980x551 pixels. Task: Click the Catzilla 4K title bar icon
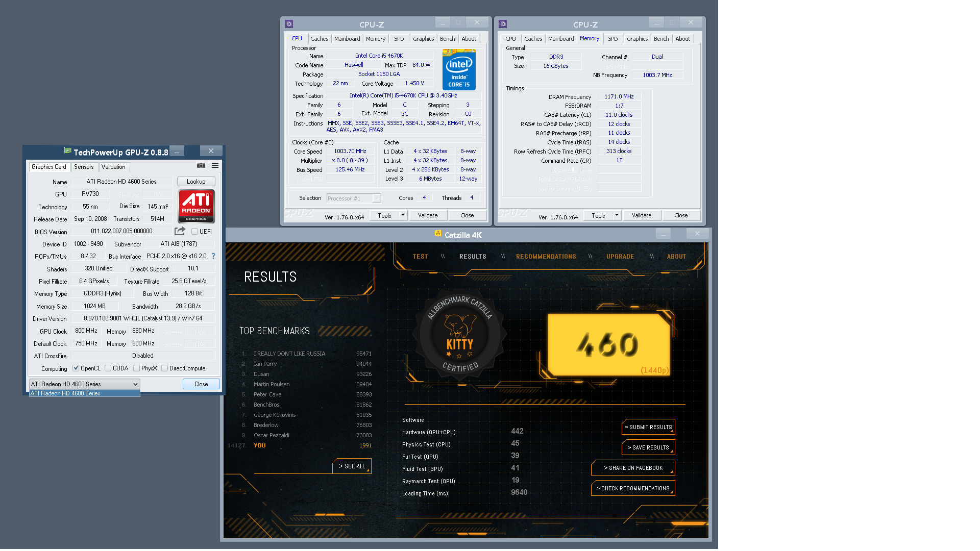point(438,234)
